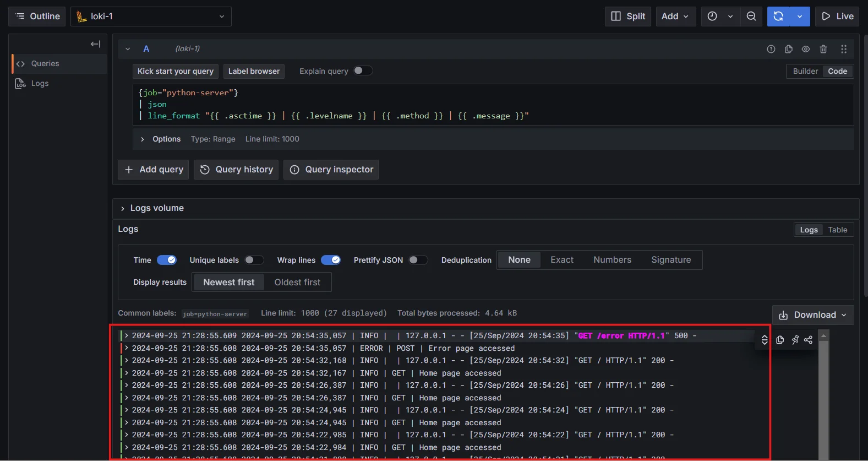Switch to Builder mode
This screenshot has height=461, width=868.
coord(805,71)
